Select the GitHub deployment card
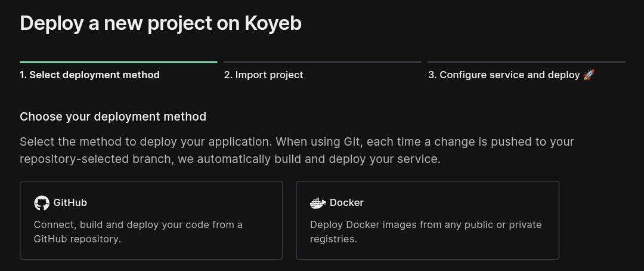Viewport: 644px width, 271px height. [151, 220]
